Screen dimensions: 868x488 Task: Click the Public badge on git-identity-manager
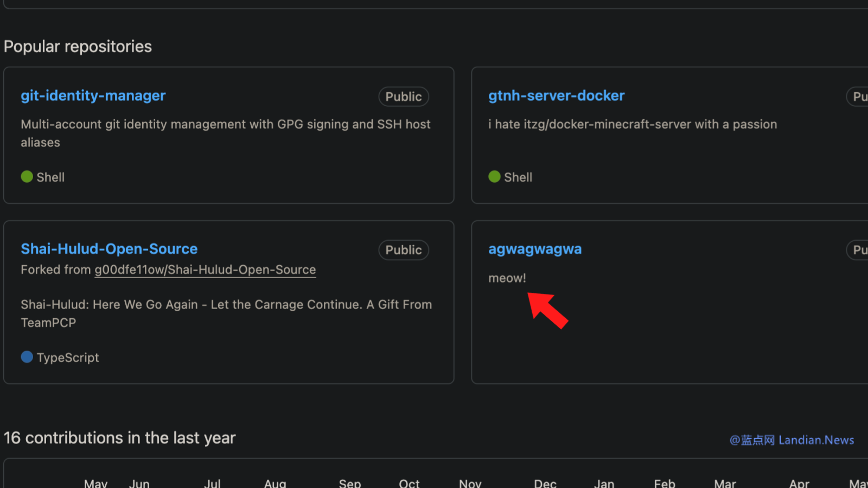(x=404, y=97)
